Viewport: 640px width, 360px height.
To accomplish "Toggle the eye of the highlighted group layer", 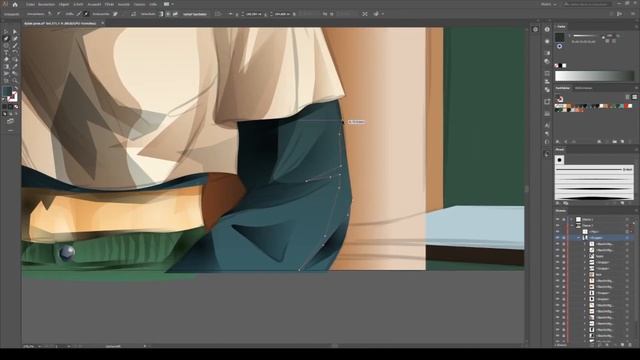I will [x=558, y=238].
